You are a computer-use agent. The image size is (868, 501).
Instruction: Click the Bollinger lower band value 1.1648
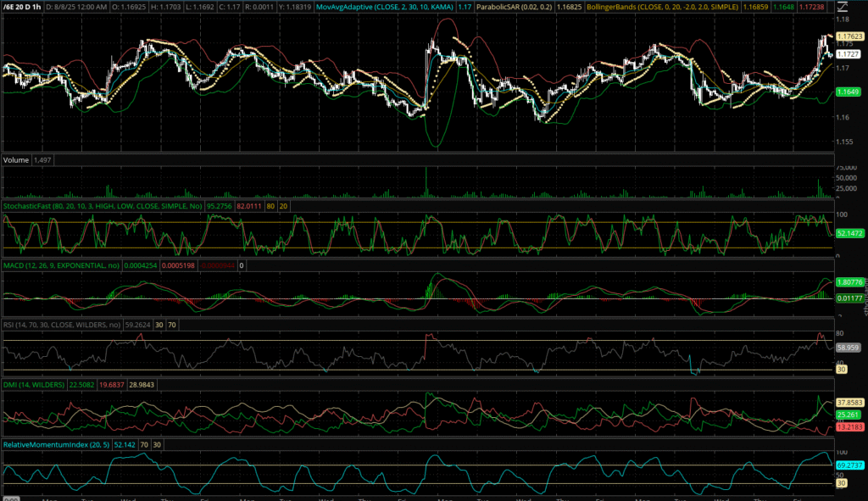(x=782, y=7)
